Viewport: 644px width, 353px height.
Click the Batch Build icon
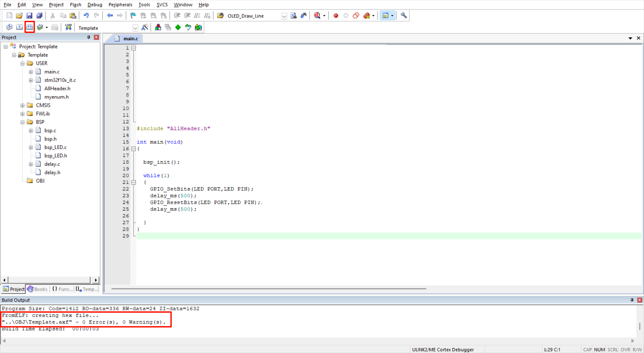(x=40, y=27)
